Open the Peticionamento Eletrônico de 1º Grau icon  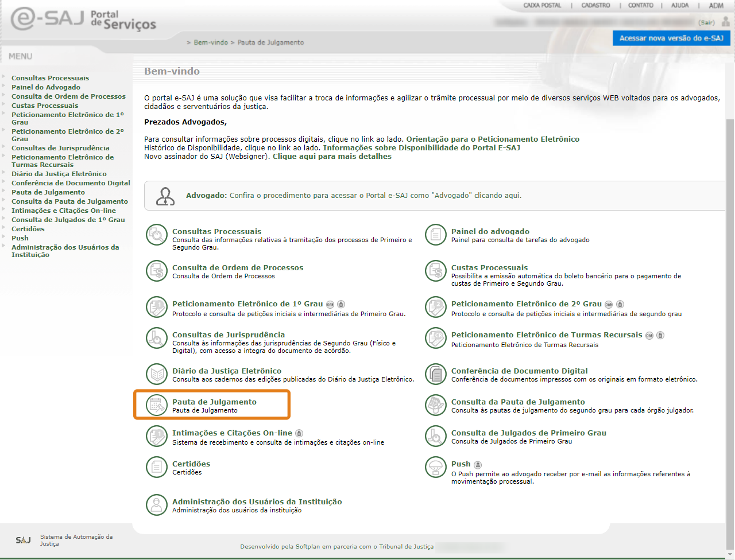(156, 307)
